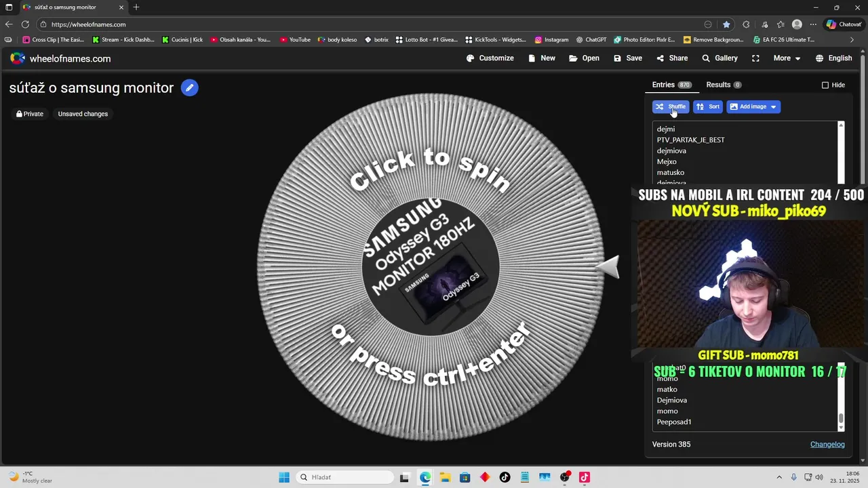The height and width of the screenshot is (488, 868).
Task: Expand the More dropdown menu
Action: [x=787, y=58]
